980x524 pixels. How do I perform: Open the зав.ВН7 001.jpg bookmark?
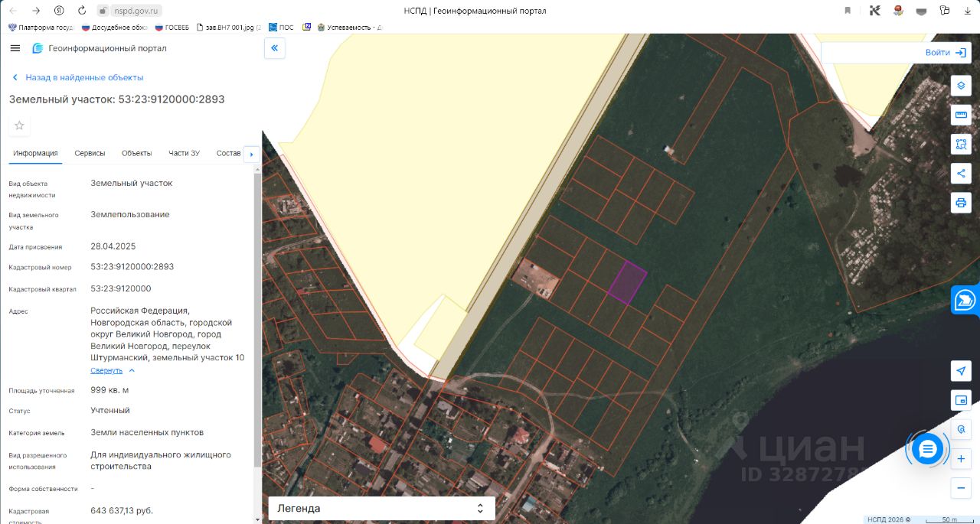[x=228, y=27]
